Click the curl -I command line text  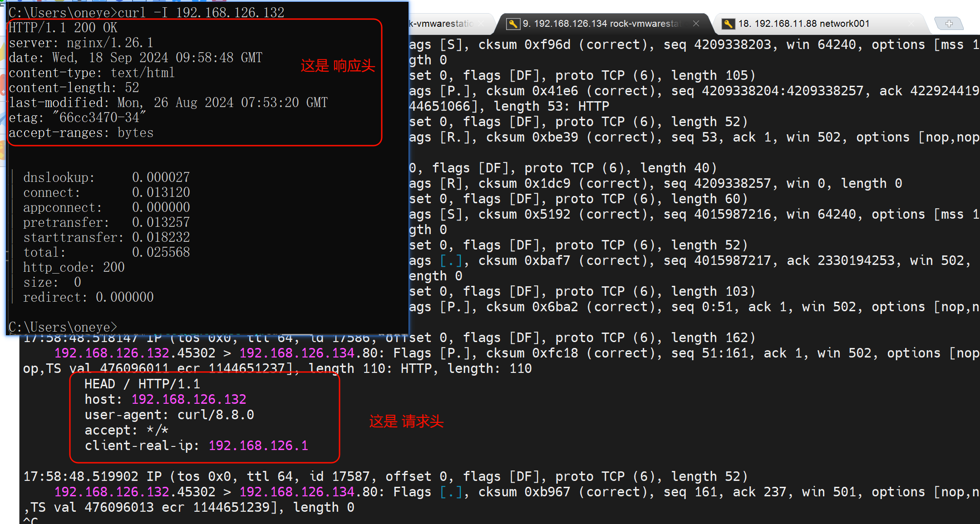pos(201,12)
